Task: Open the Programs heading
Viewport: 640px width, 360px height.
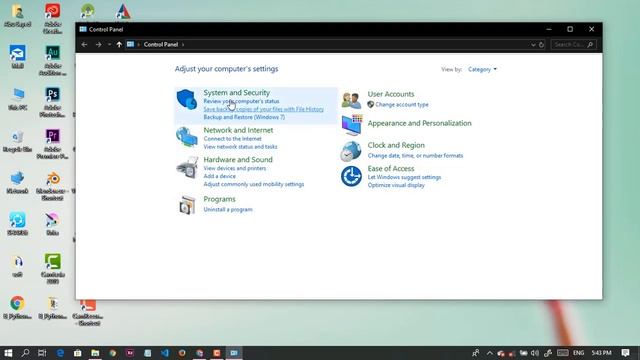Action: pyautogui.click(x=220, y=199)
